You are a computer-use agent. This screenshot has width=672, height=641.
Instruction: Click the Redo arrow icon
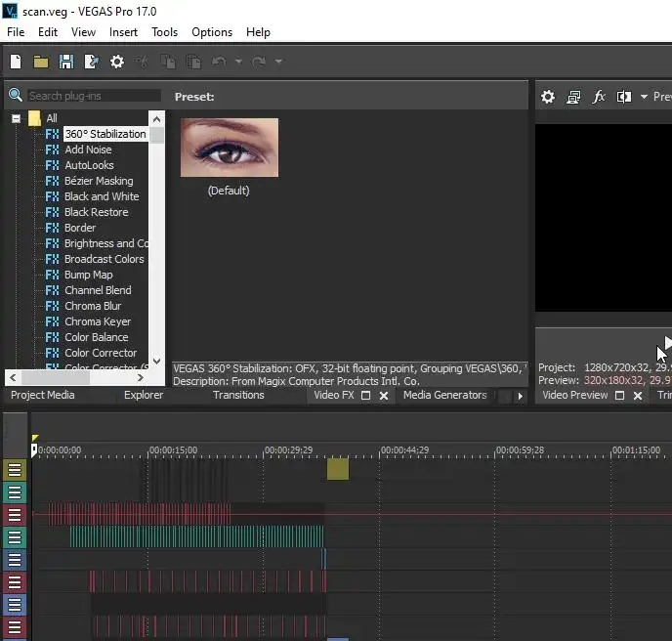259,62
